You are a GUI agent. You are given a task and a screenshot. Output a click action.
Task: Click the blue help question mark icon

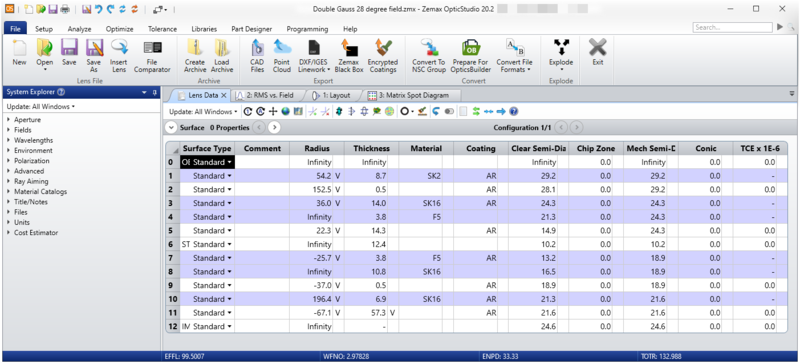click(x=514, y=111)
